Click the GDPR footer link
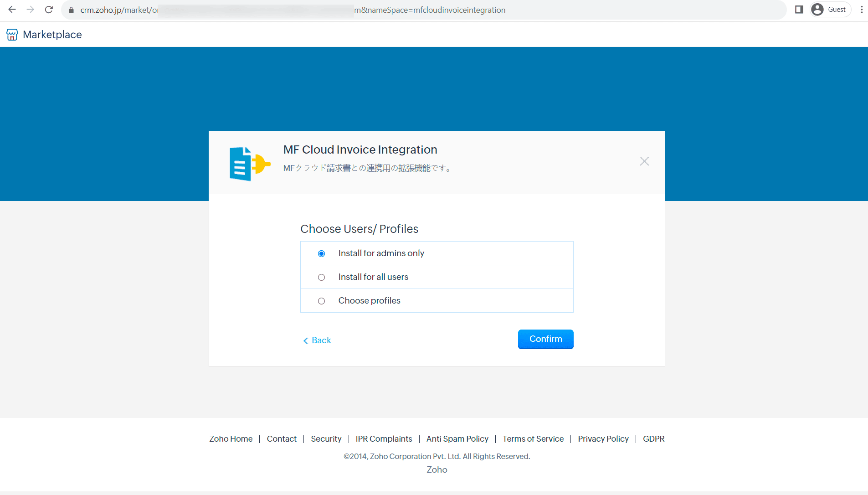Screen dimensions: 868x495 [x=653, y=439]
